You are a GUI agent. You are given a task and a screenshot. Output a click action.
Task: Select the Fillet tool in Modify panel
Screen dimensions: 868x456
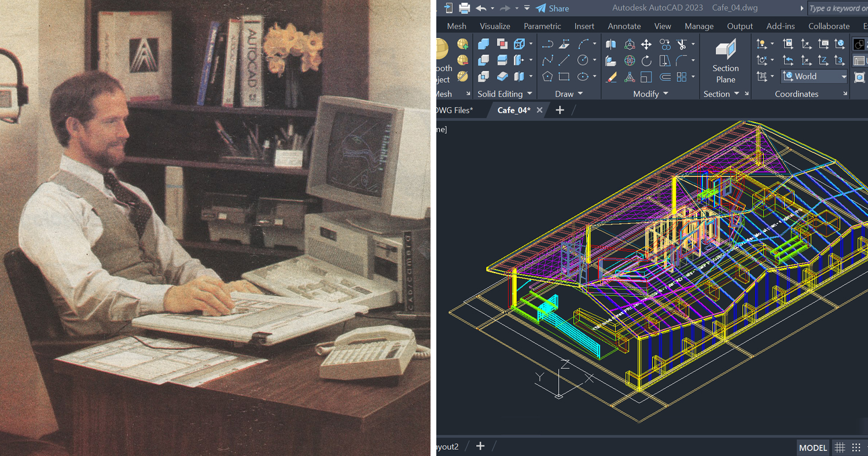pos(682,60)
